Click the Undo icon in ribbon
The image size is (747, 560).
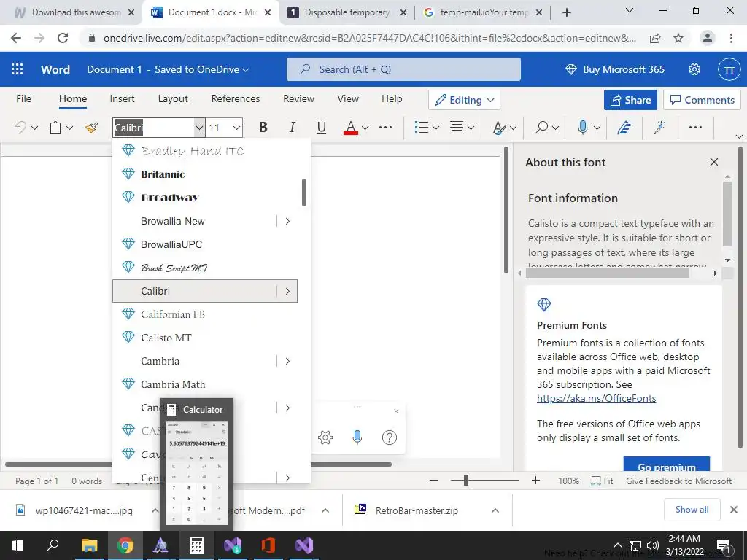point(20,127)
